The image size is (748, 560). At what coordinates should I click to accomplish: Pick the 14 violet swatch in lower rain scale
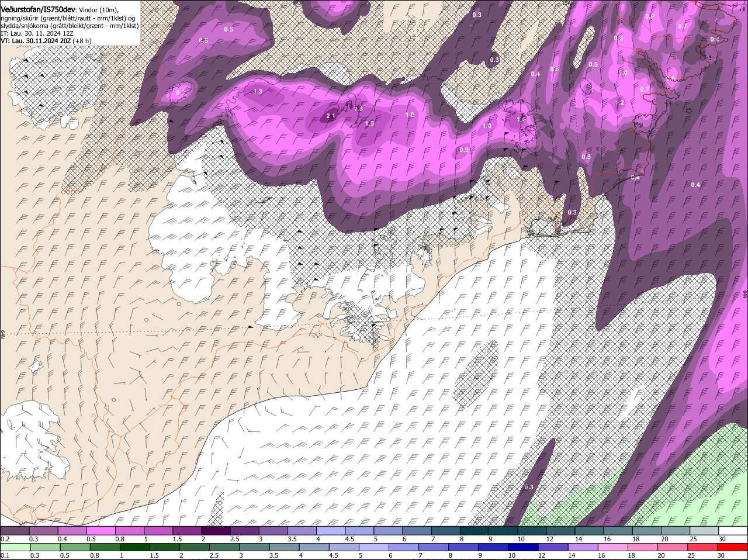coord(583,547)
